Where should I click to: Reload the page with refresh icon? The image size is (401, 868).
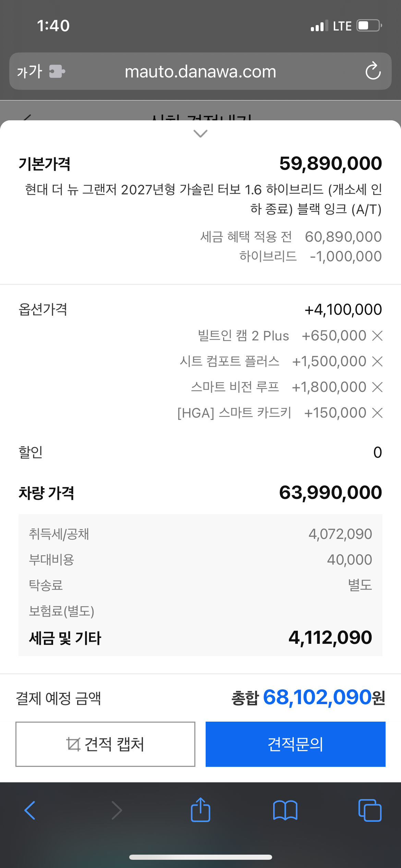373,71
